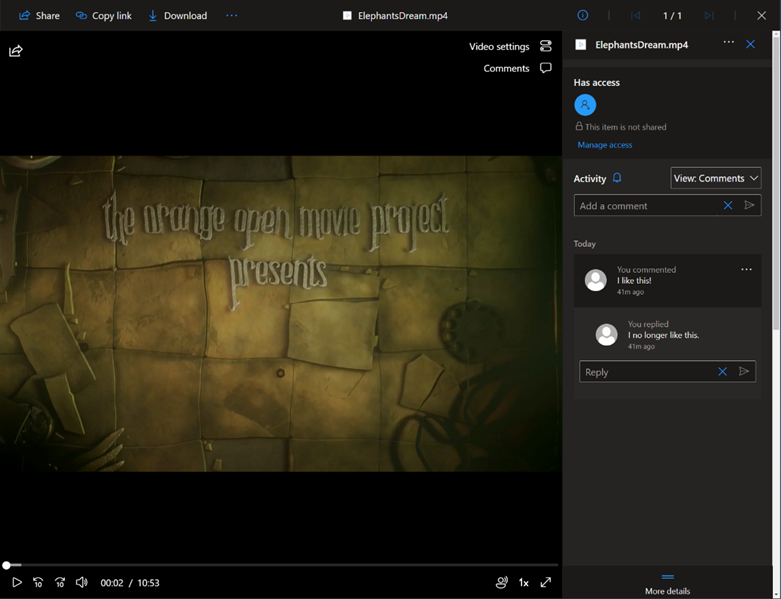Screen dimensions: 781x599
Task: Clear the Reply text box
Action: pyautogui.click(x=722, y=372)
